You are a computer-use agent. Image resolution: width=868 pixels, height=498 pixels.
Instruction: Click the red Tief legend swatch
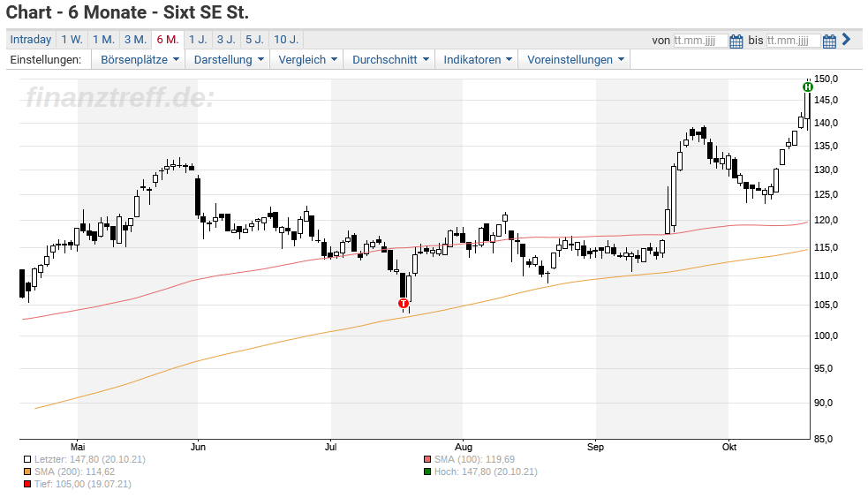pyautogui.click(x=27, y=484)
